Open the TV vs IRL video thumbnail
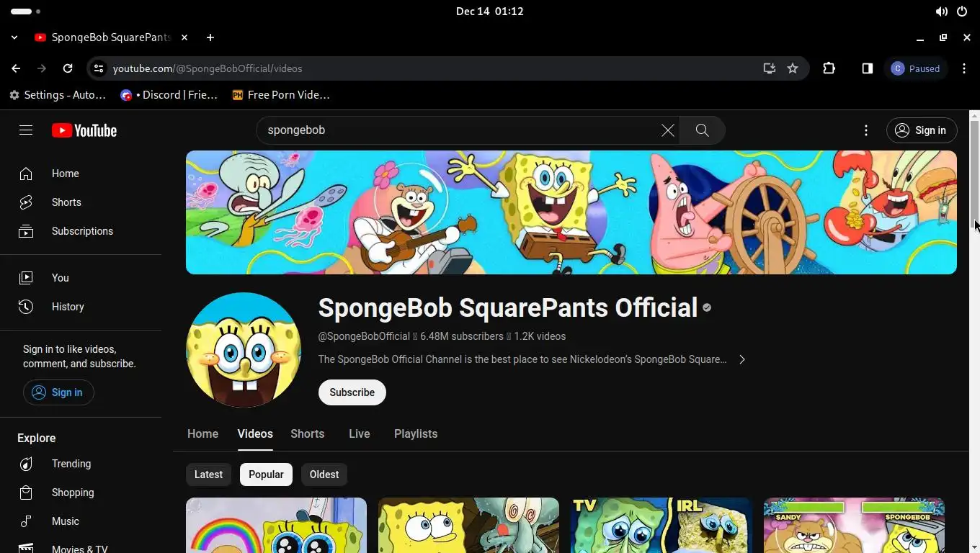This screenshot has width=980, height=553. 661,526
